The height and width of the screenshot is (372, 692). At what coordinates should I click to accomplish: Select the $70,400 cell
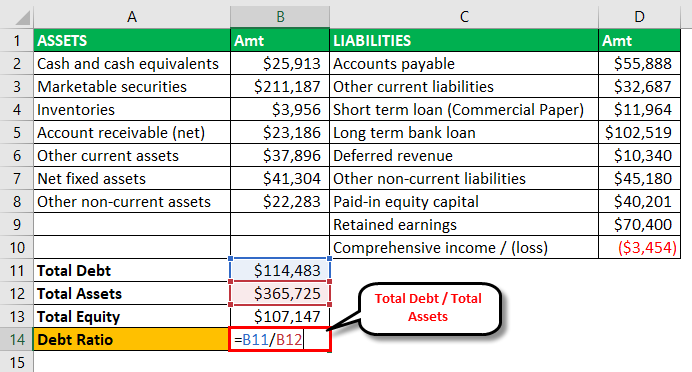[639, 224]
